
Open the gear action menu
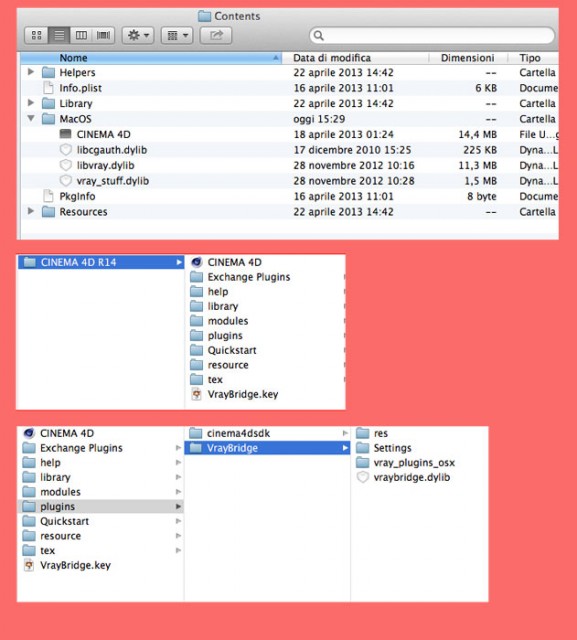[138, 36]
